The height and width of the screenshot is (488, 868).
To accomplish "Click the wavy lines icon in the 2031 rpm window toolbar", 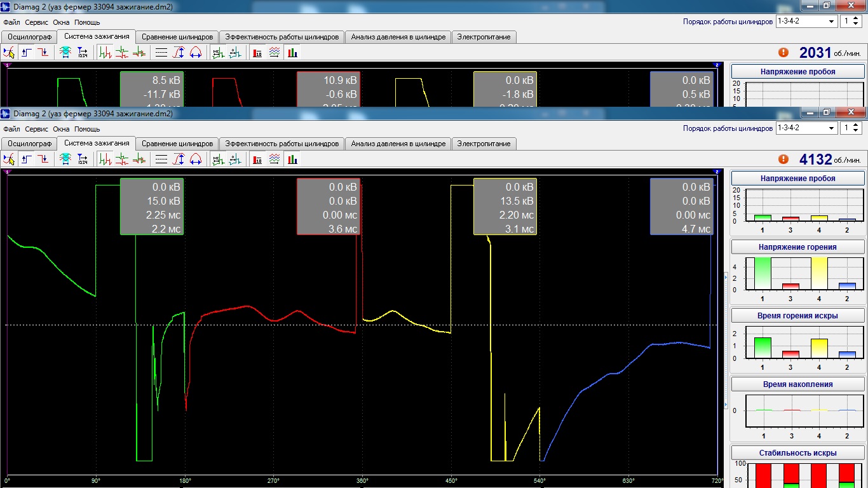I will coord(275,52).
